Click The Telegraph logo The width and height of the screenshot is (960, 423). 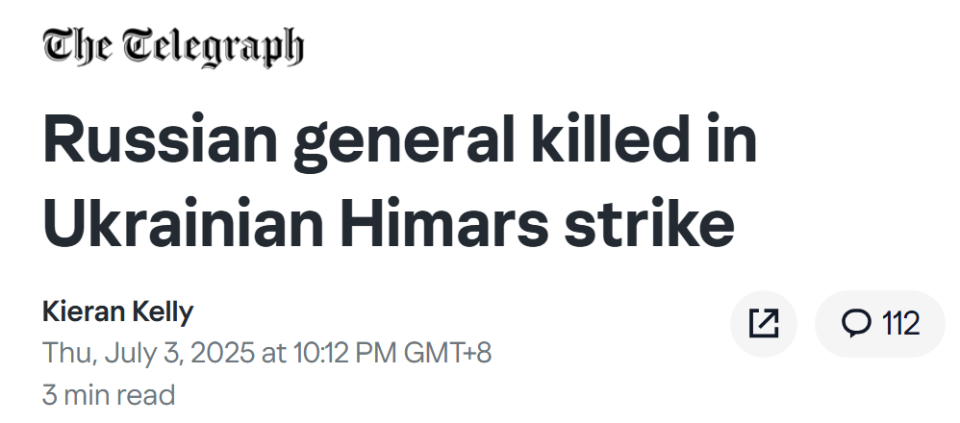(x=173, y=47)
